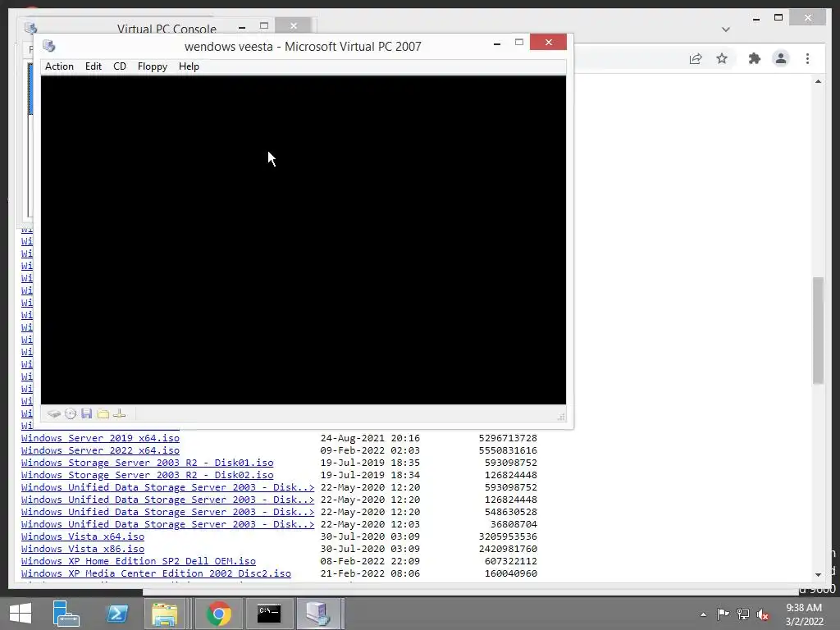Open Windows XP Media Center Edition 2002 Disc2.iso
The image size is (840, 630).
[x=156, y=573]
